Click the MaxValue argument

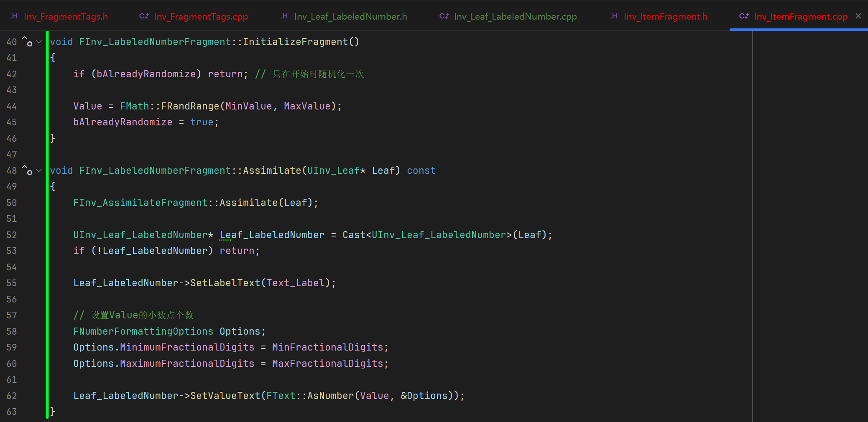point(307,106)
